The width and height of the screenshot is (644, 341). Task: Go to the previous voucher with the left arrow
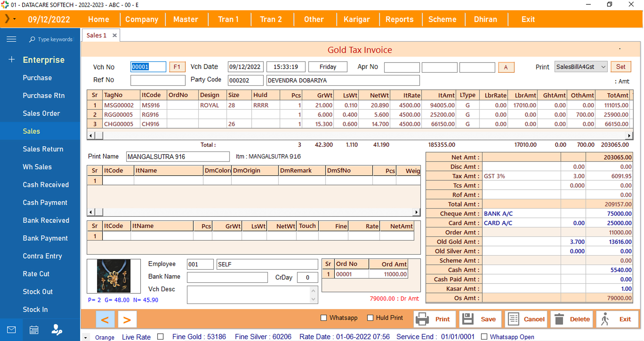(105, 320)
